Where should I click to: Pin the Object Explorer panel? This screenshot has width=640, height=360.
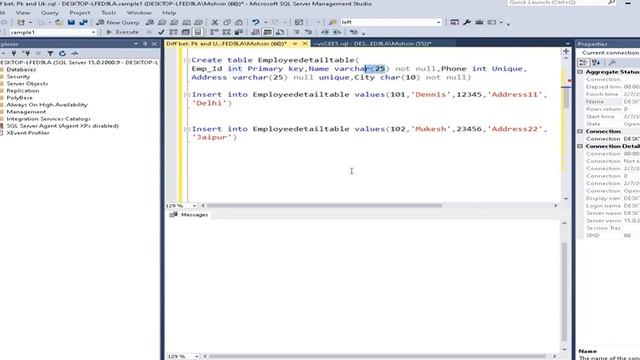click(x=145, y=44)
